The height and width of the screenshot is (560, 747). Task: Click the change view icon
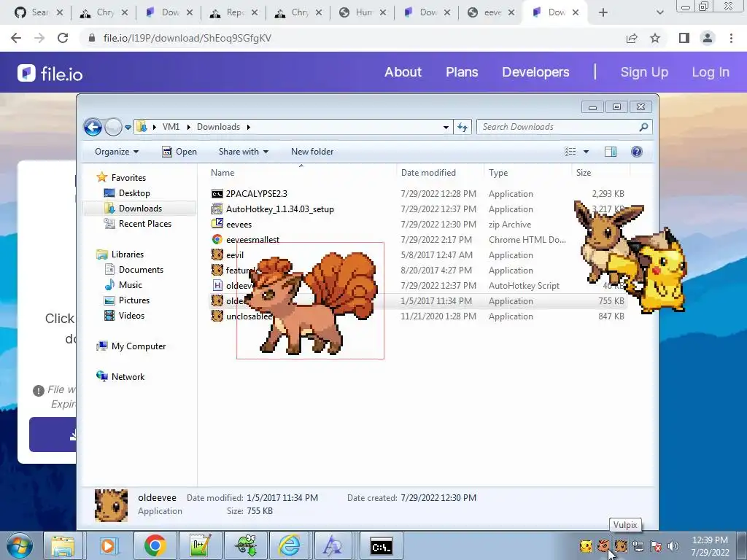tap(570, 152)
